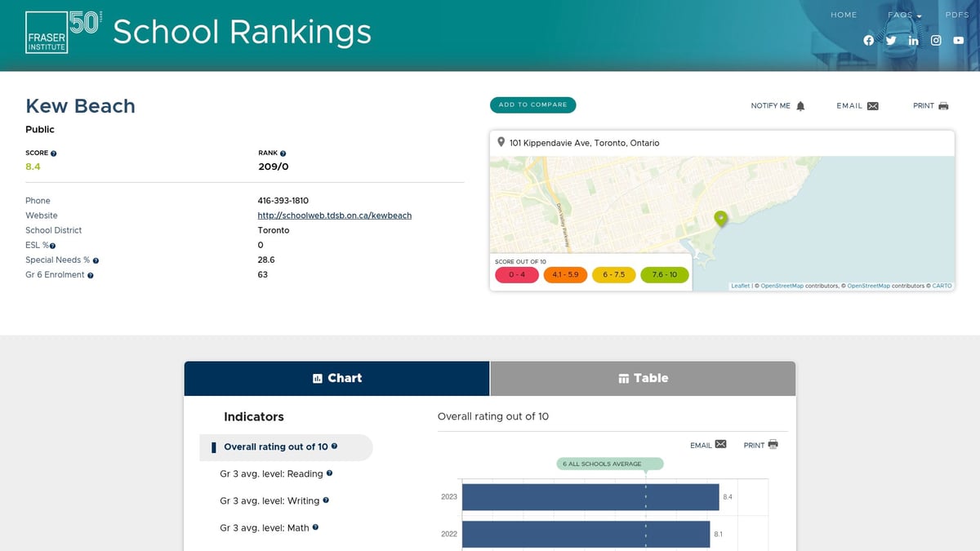The width and height of the screenshot is (980, 551).
Task: Click the NOTIFY ME bell icon
Action: click(801, 105)
